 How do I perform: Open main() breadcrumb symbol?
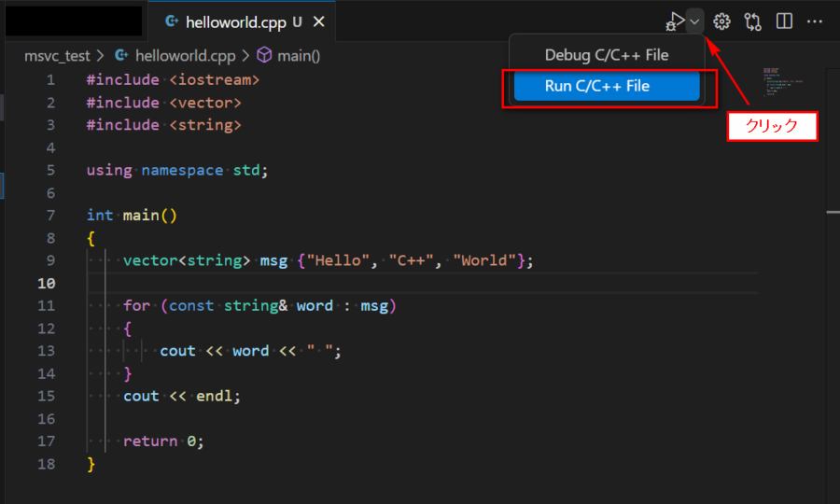point(299,56)
